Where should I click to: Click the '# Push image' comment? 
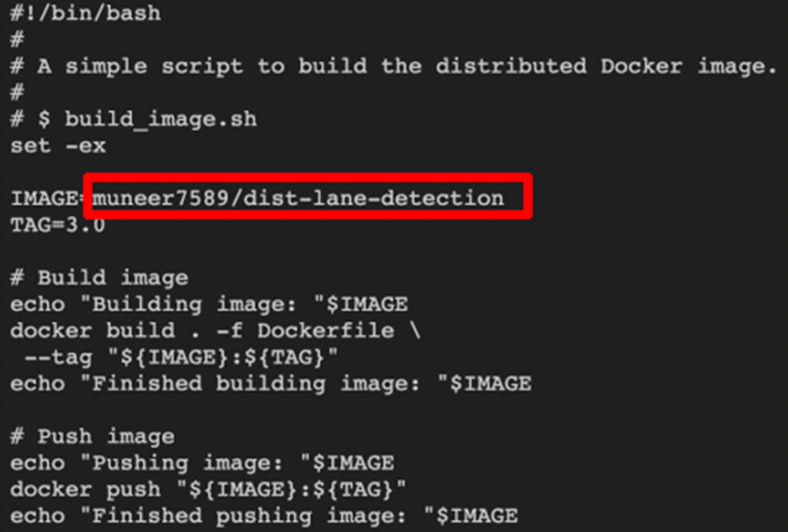[x=92, y=436]
